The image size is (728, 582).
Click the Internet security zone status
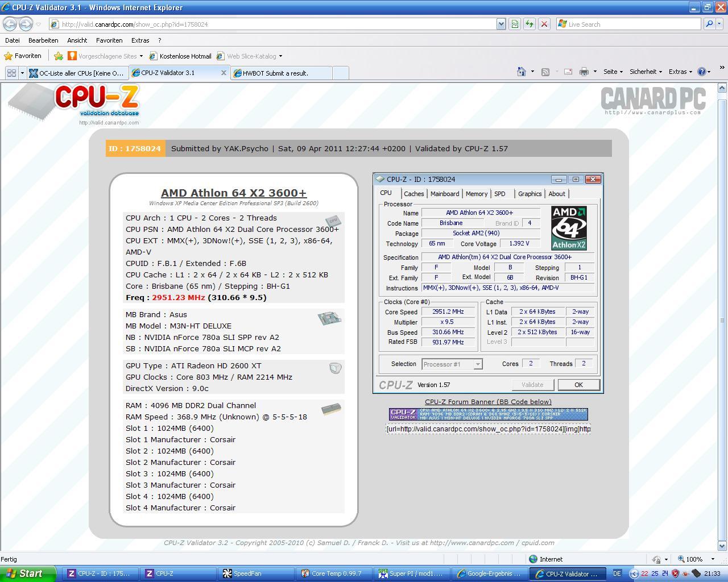[x=546, y=559]
